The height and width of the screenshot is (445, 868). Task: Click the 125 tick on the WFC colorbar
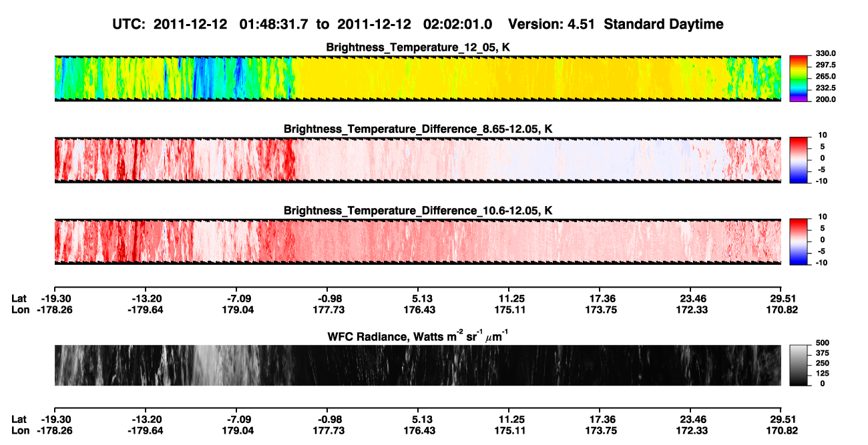tap(824, 373)
